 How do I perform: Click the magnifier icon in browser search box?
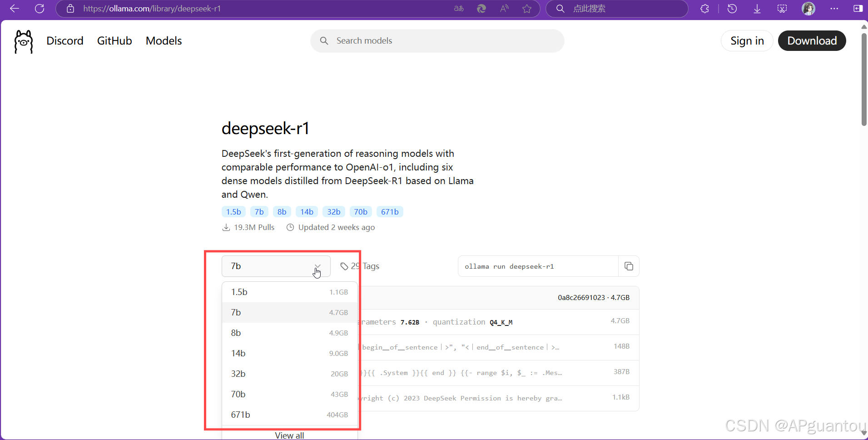click(560, 9)
